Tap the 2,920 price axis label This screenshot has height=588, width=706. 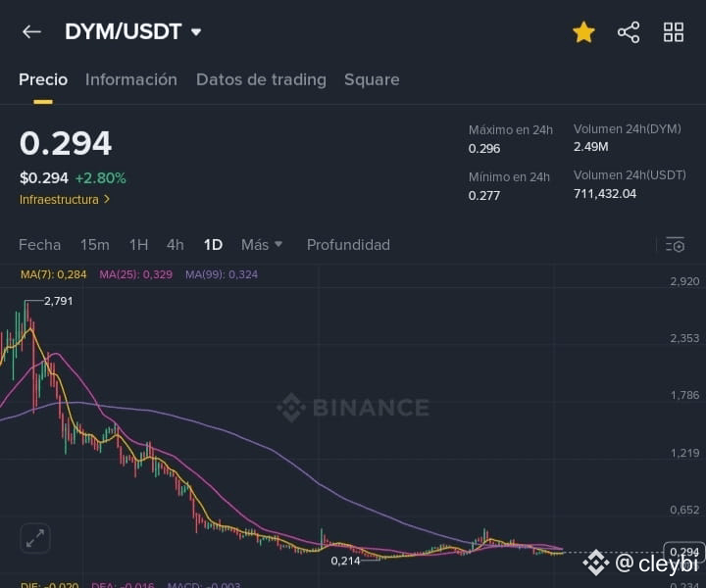pyautogui.click(x=684, y=281)
